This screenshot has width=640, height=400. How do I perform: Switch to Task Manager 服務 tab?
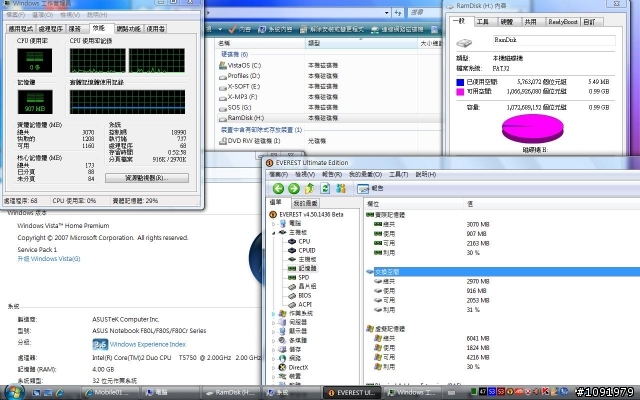pyautogui.click(x=77, y=29)
